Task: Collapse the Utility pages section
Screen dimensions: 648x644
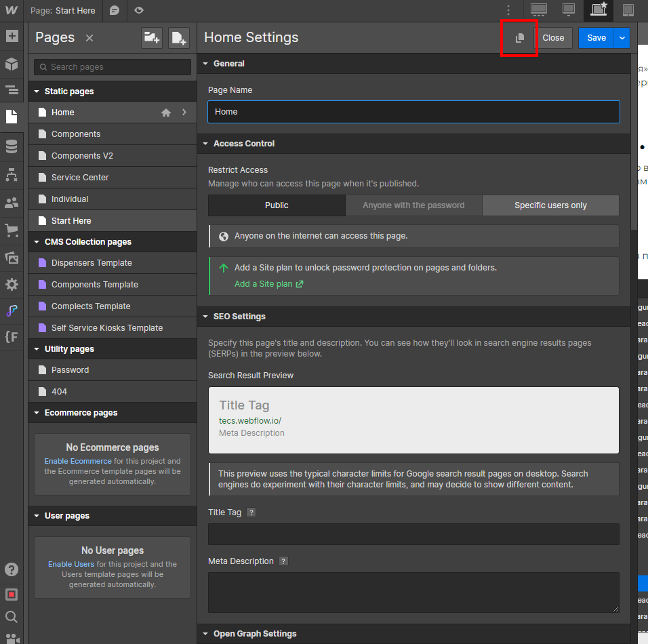Action: [x=37, y=349]
